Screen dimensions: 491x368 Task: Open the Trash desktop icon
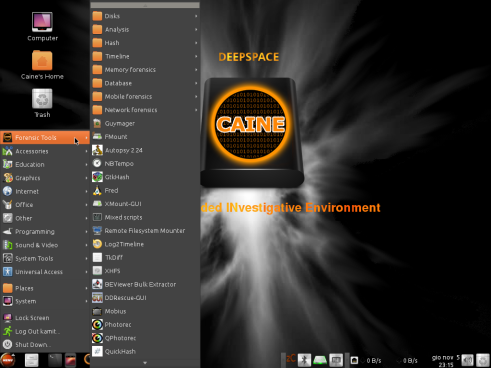(42, 103)
